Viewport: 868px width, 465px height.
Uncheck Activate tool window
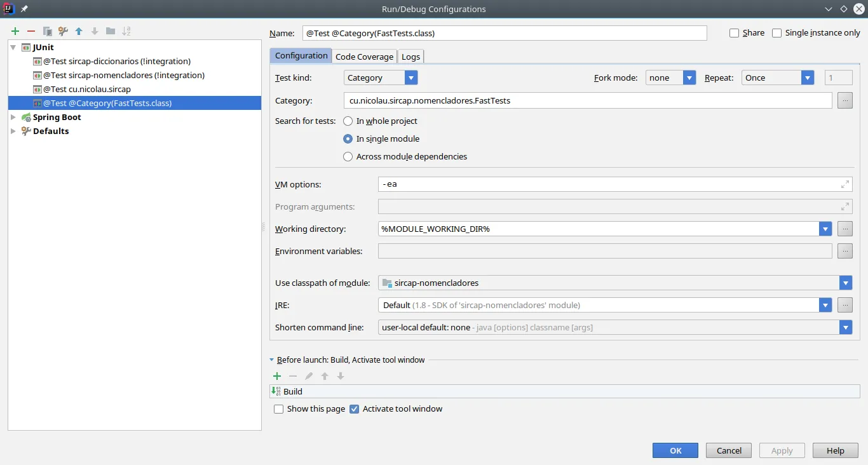coord(355,409)
